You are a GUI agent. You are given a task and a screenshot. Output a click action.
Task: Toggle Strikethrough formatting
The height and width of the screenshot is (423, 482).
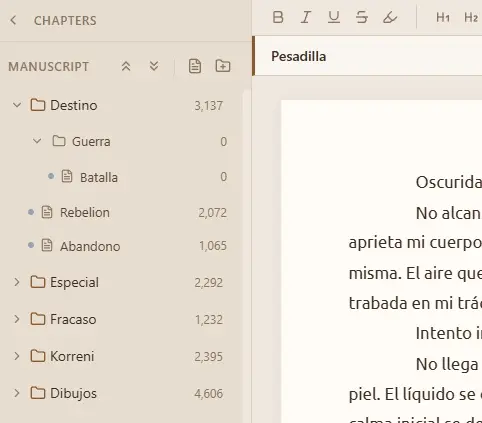click(x=362, y=17)
